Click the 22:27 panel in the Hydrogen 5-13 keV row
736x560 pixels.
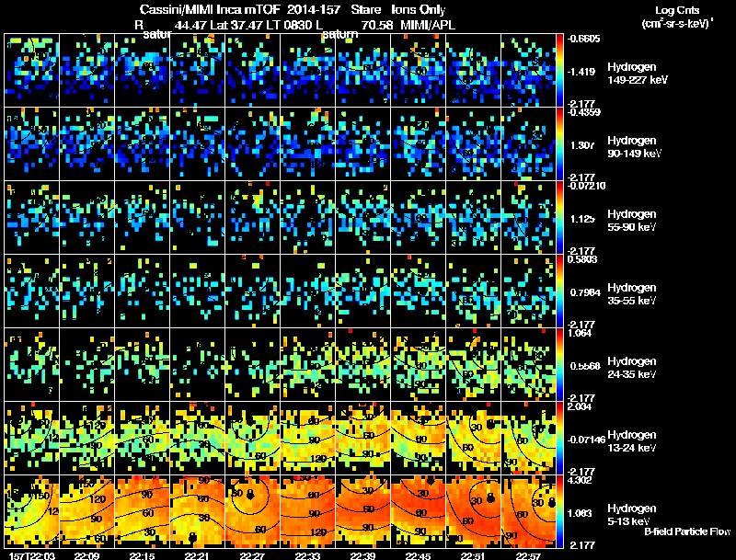click(252, 511)
